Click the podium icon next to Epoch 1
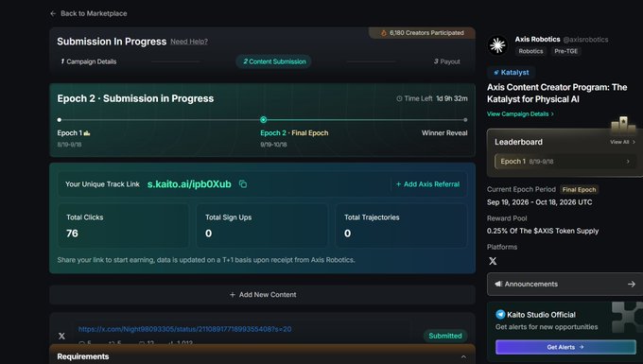Viewport: 643px width, 364px height. pos(87,132)
